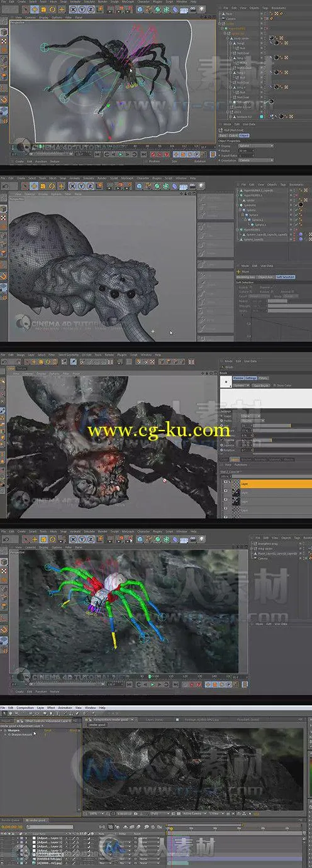Click light bulb icon in second Cinema 4D toolbar
This screenshot has width=312, height=868.
(x=201, y=185)
